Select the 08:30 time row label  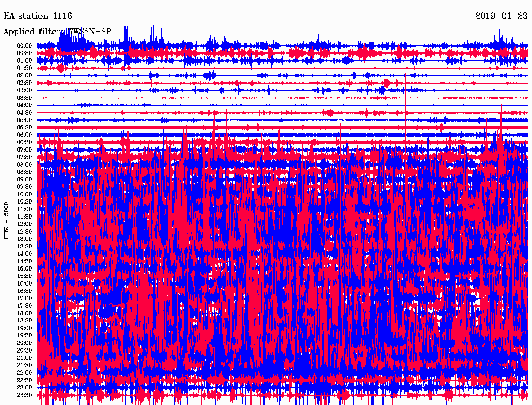[24, 172]
